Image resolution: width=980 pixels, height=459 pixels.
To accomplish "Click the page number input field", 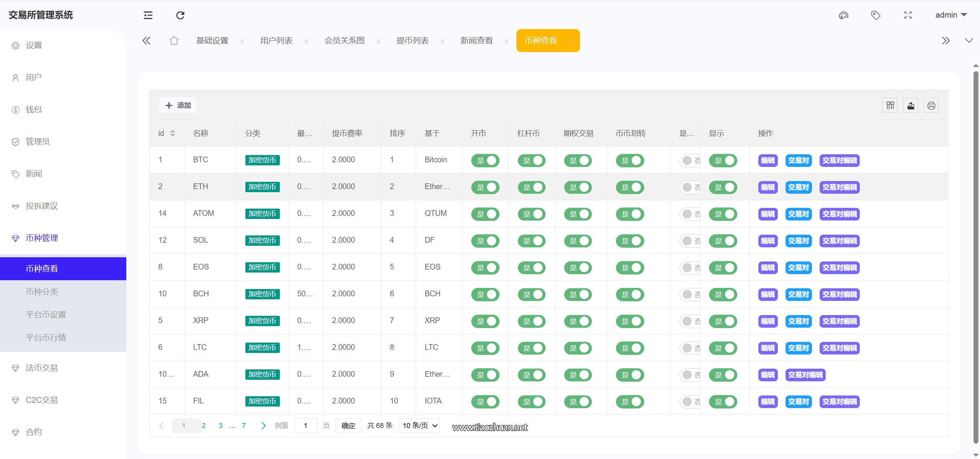I will click(305, 426).
